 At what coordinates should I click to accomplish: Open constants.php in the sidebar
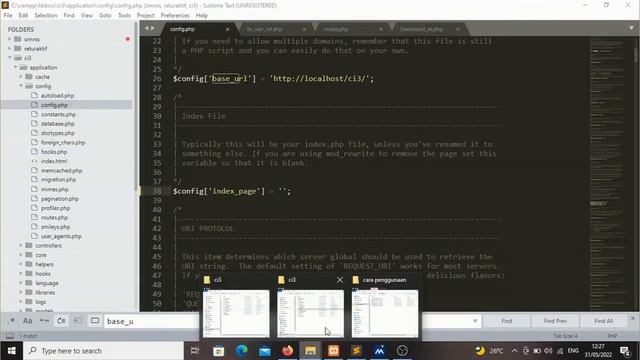[58, 114]
